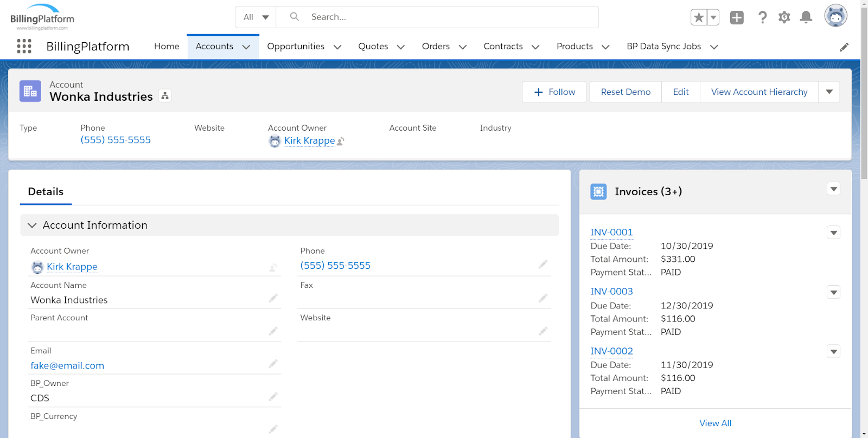868x438 pixels.
Task: Open the favorites list dropdown arrow
Action: pyautogui.click(x=713, y=17)
